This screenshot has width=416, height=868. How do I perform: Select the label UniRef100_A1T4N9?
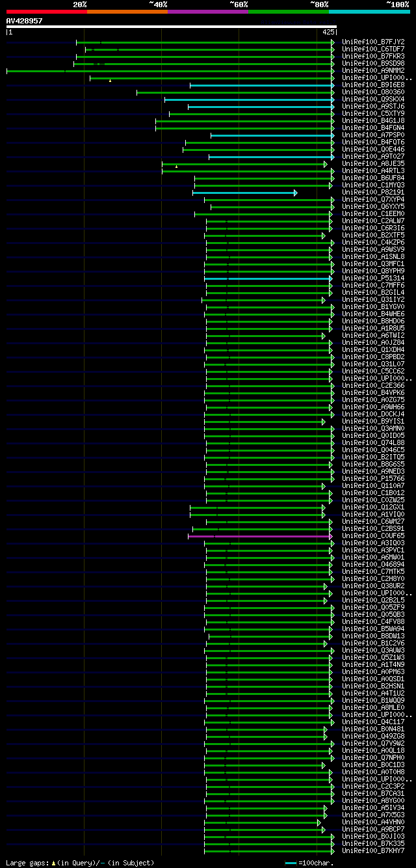point(373,665)
